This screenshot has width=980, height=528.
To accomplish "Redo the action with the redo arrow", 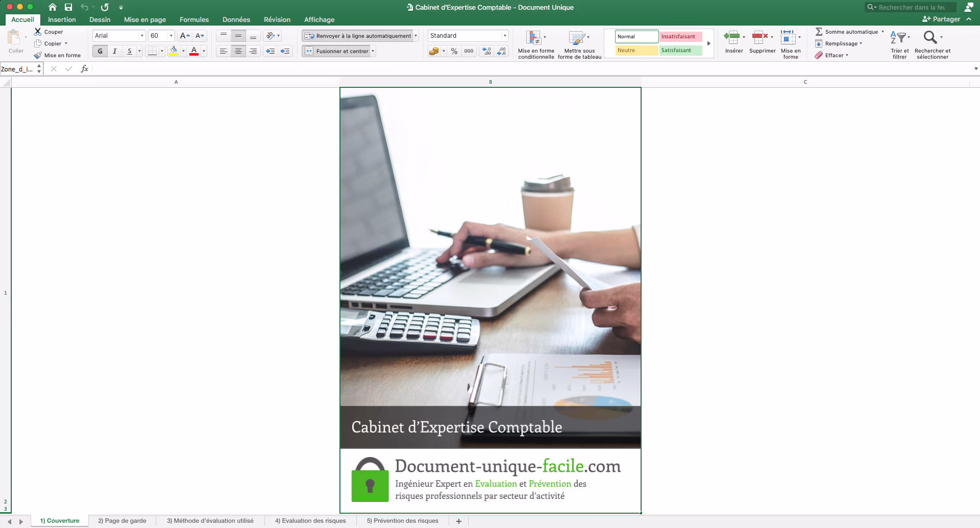I will 105,7.
